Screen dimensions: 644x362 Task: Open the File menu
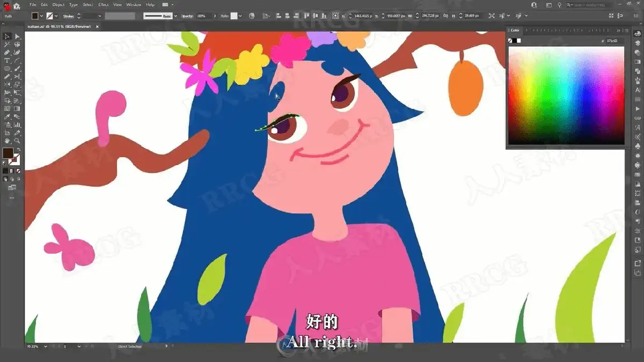tap(33, 5)
